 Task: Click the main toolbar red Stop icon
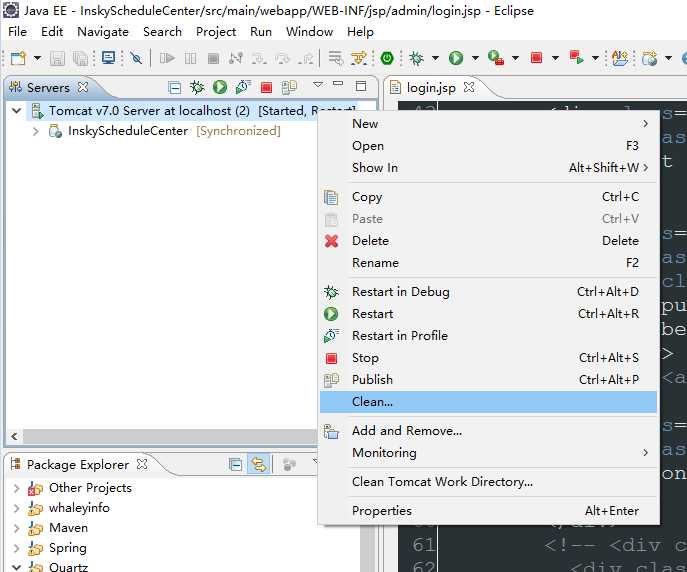(x=536, y=58)
